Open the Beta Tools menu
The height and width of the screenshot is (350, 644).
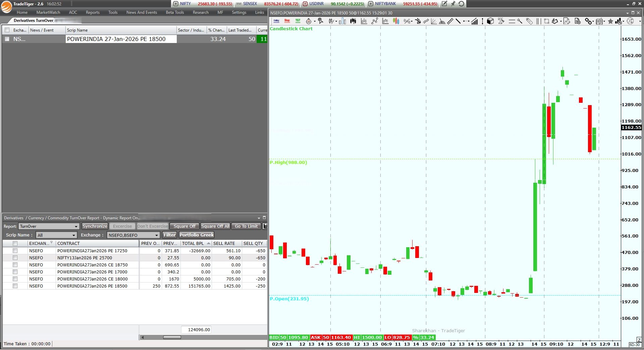(x=175, y=12)
